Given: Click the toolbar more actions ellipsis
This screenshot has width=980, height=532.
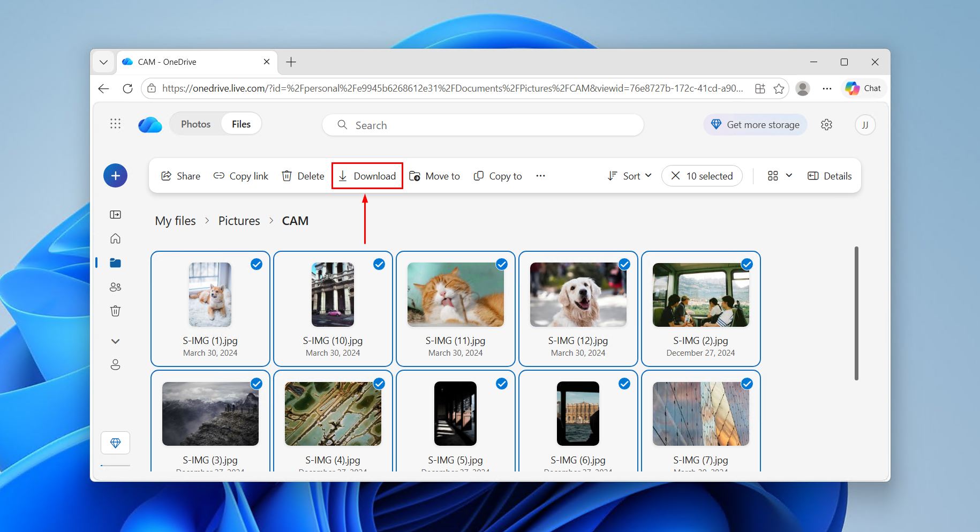Looking at the screenshot, I should click(x=540, y=176).
